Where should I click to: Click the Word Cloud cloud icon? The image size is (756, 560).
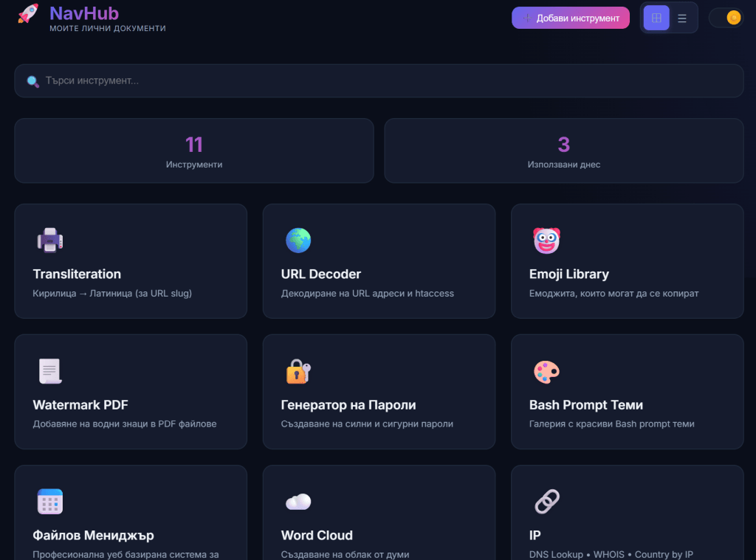(x=298, y=502)
